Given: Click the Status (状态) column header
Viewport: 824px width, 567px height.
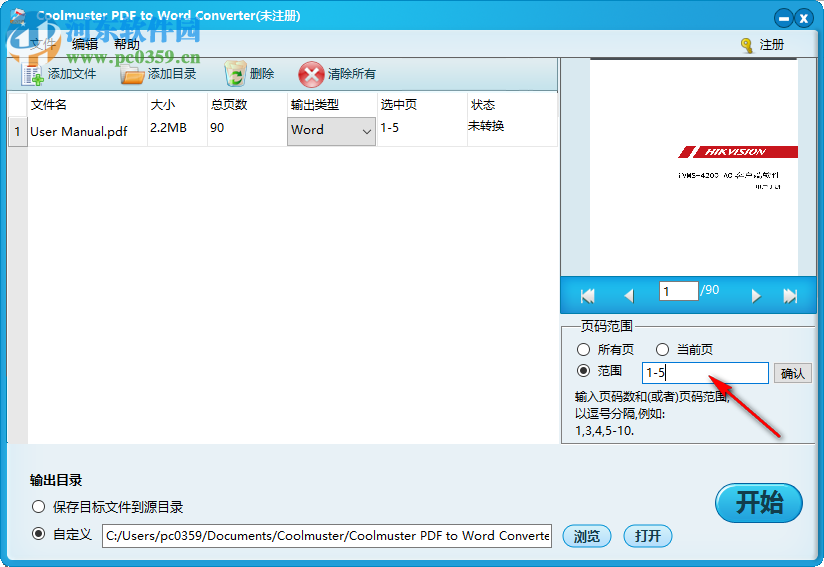Looking at the screenshot, I should point(512,105).
